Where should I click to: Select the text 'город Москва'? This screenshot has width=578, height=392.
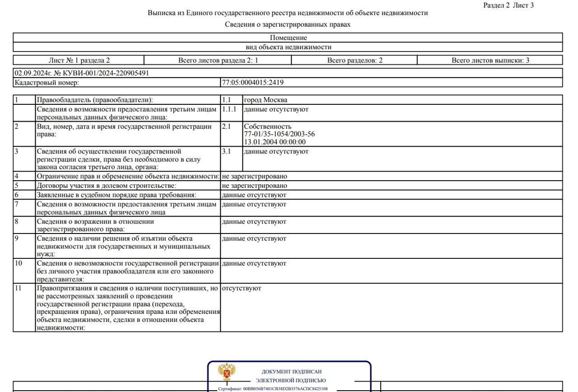point(266,100)
